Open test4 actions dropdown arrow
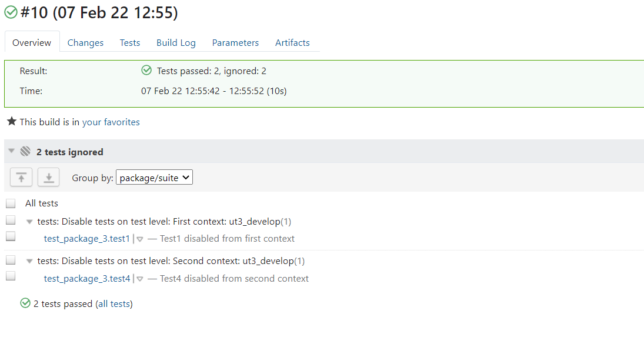The image size is (644, 344). tap(140, 279)
